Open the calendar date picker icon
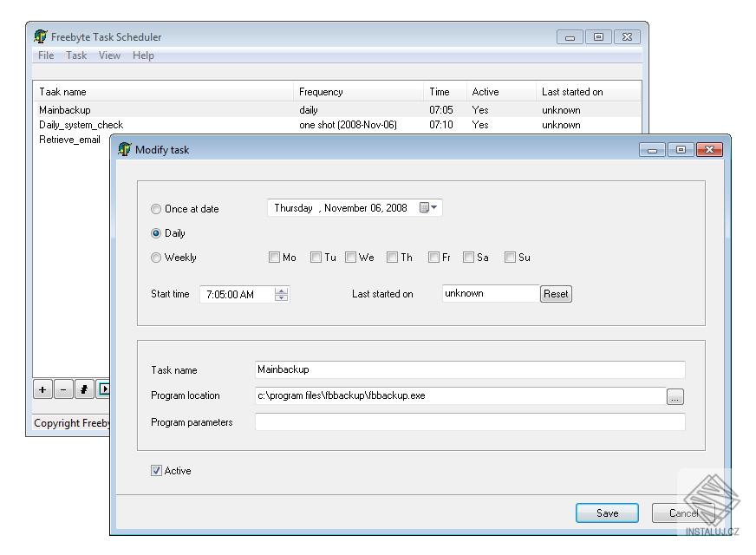The image size is (756, 555). (422, 208)
